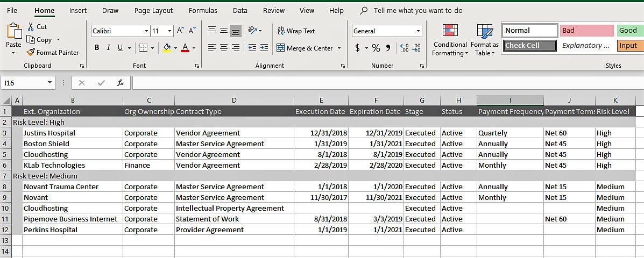644x258 pixels.
Task: Click Increase Indent icon
Action: click(x=264, y=48)
